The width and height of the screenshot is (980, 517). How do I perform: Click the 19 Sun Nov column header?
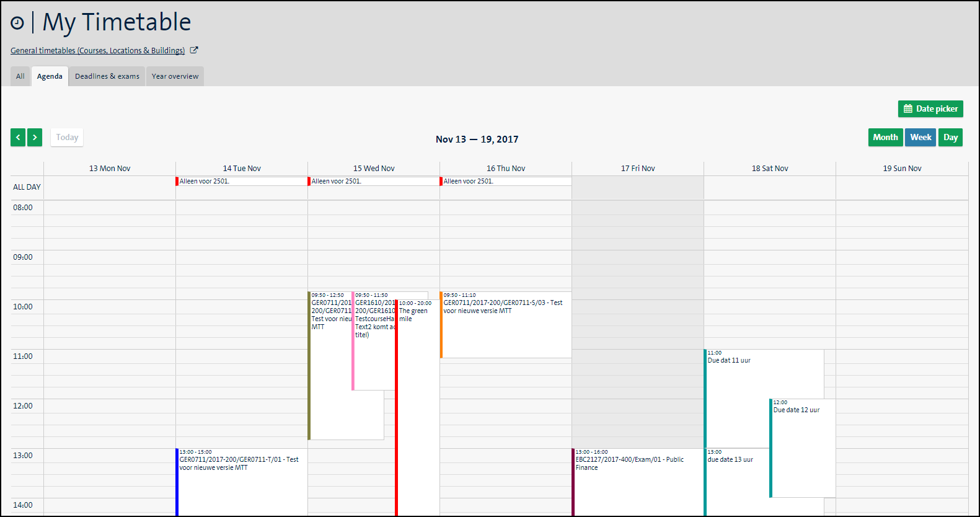[x=902, y=169]
